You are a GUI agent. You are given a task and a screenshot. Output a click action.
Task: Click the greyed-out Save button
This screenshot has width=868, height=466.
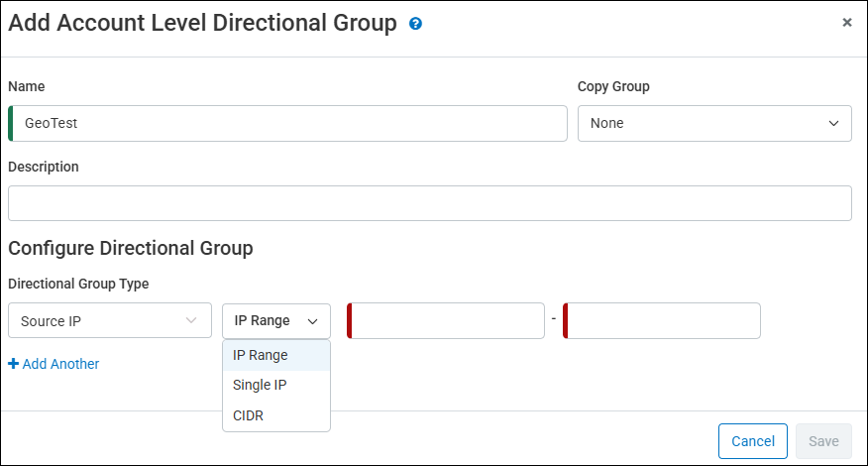click(823, 441)
